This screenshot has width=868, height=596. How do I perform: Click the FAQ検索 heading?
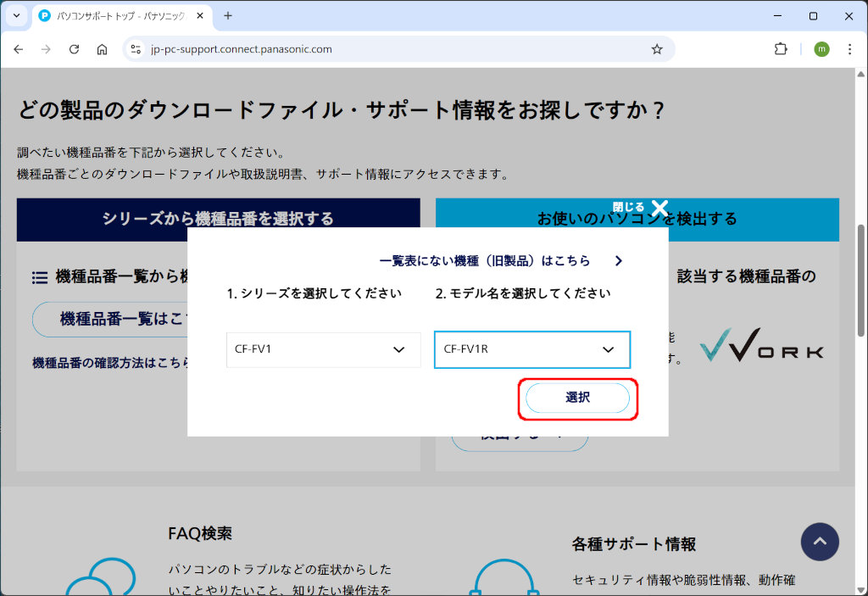click(200, 533)
